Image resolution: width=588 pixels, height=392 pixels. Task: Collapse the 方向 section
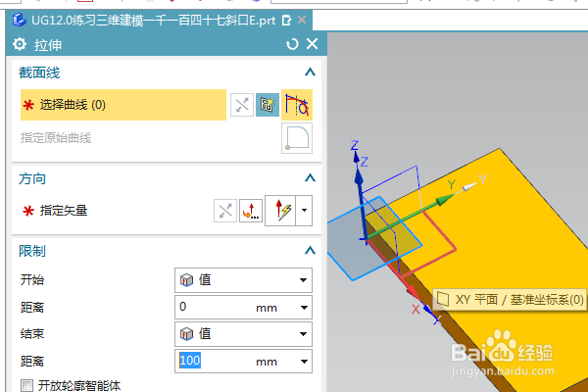pos(310,177)
